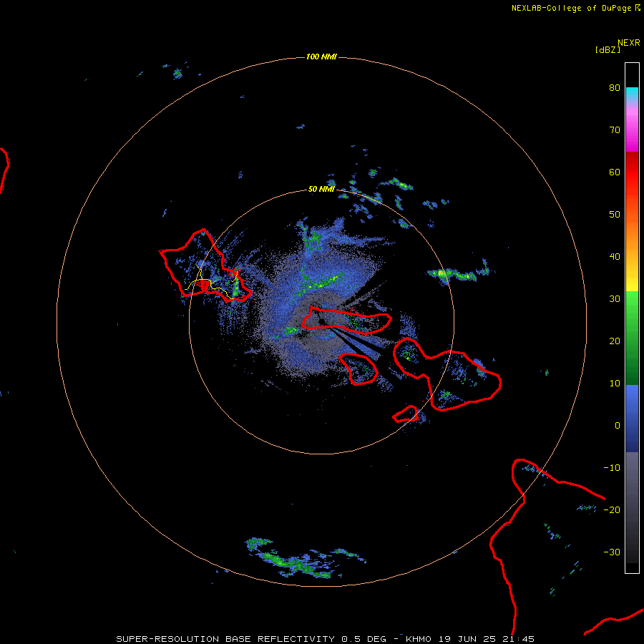
Task: Click the 30 value on dBZ scale
Action: [x=615, y=299]
